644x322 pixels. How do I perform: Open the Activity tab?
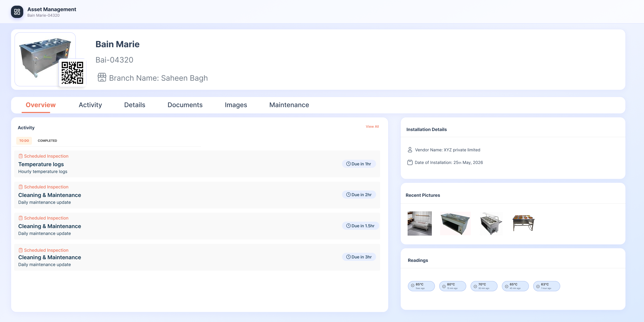tap(90, 105)
